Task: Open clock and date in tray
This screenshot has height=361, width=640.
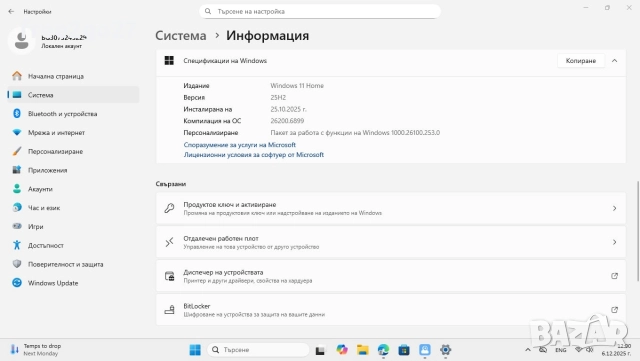Action: pyautogui.click(x=616, y=350)
